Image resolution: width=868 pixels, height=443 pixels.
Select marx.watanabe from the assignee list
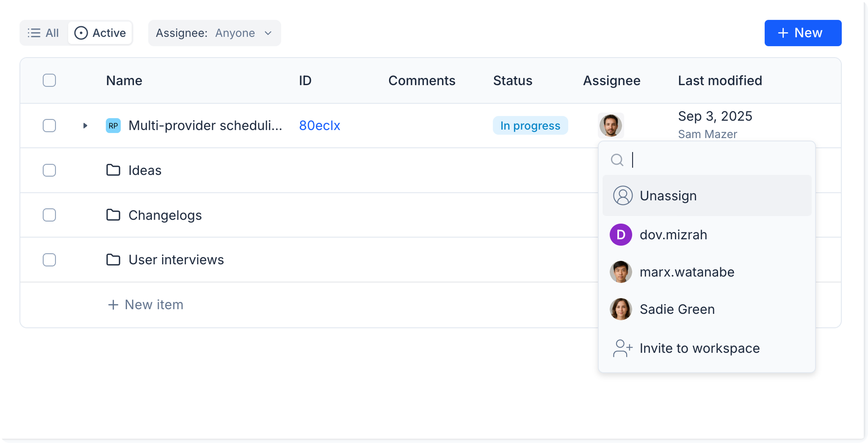coord(686,272)
